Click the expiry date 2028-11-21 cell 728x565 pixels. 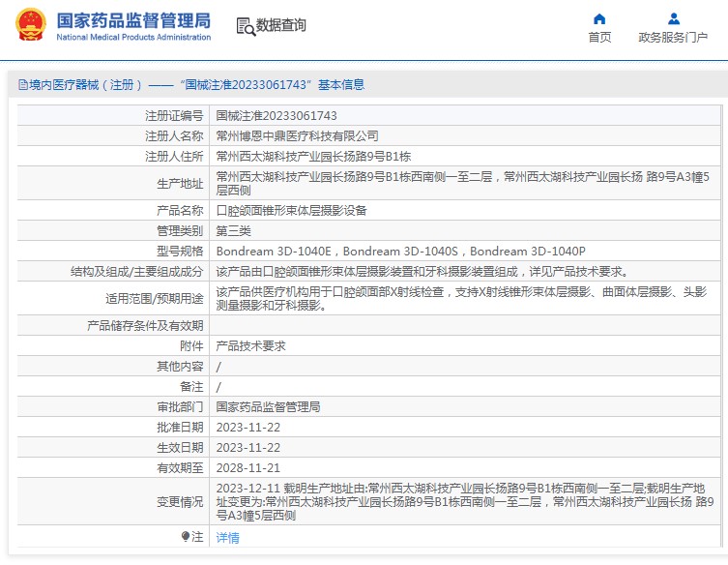(248, 467)
